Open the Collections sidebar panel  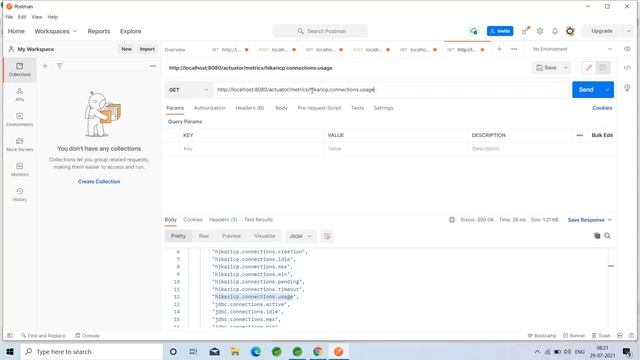click(20, 69)
